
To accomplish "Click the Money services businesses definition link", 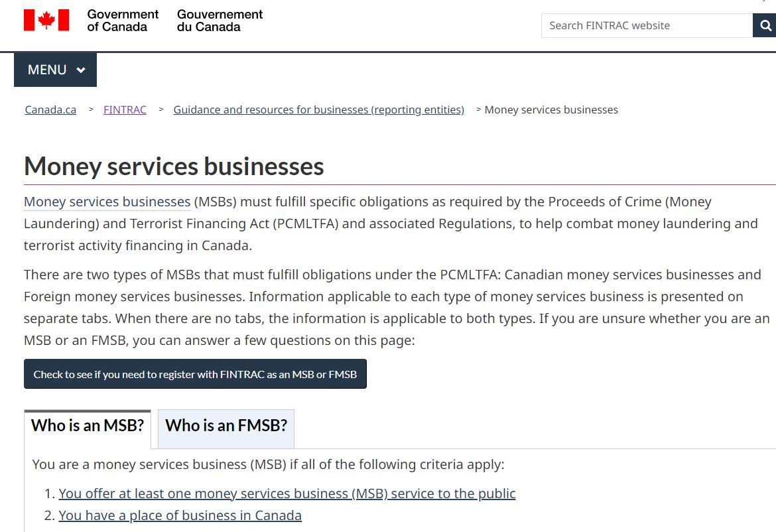I will click(107, 202).
